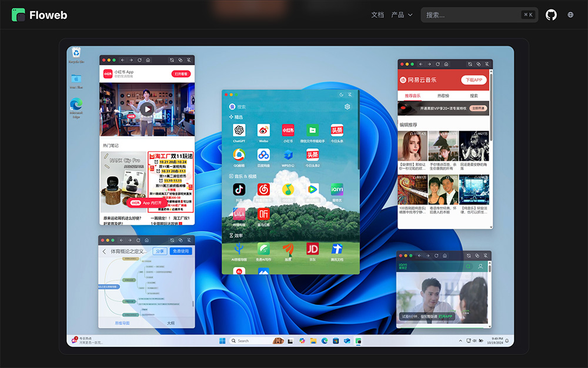Open the WPS办公 app icon

coord(288,155)
